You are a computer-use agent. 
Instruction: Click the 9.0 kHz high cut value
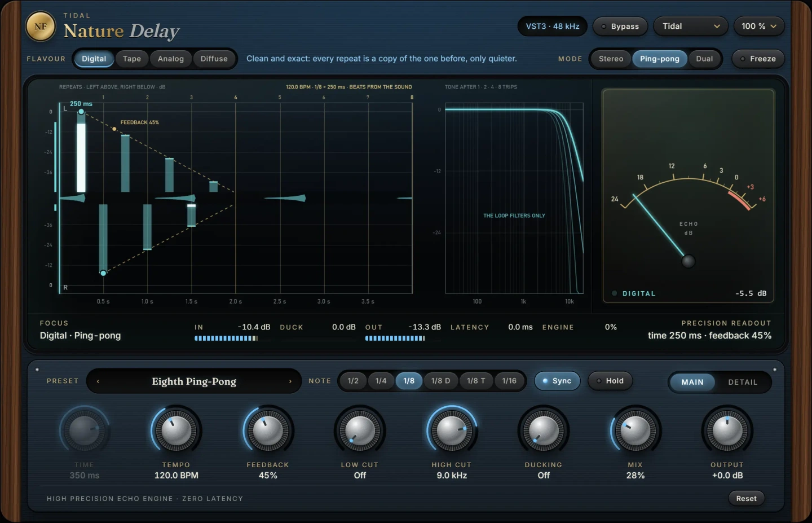452,476
